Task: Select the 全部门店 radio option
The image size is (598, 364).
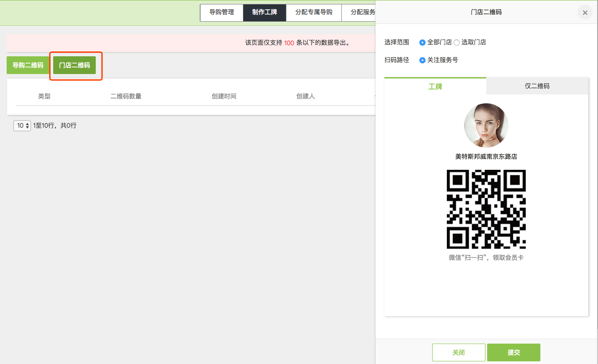Action: pos(422,43)
